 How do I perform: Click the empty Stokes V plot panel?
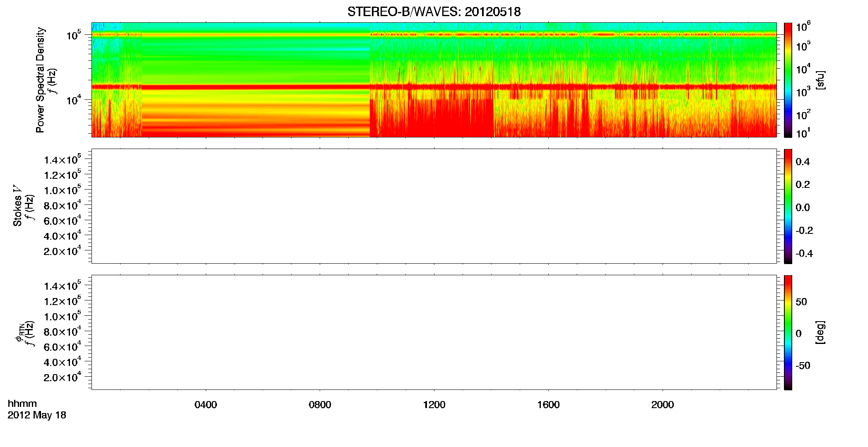[434, 206]
